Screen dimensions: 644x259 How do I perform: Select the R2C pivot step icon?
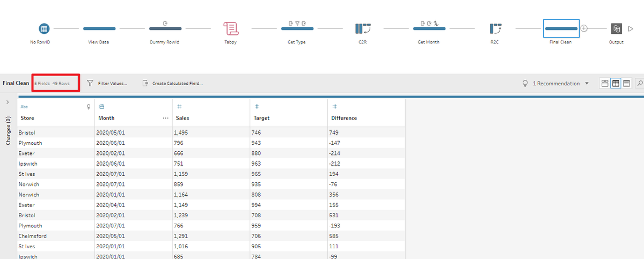coord(494,28)
